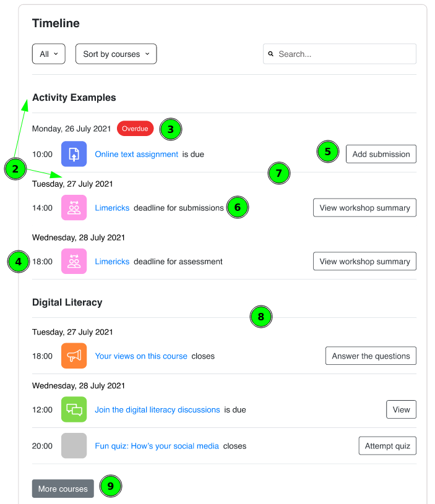Open the All filter dropdown
The height and width of the screenshot is (504, 435).
tap(49, 54)
